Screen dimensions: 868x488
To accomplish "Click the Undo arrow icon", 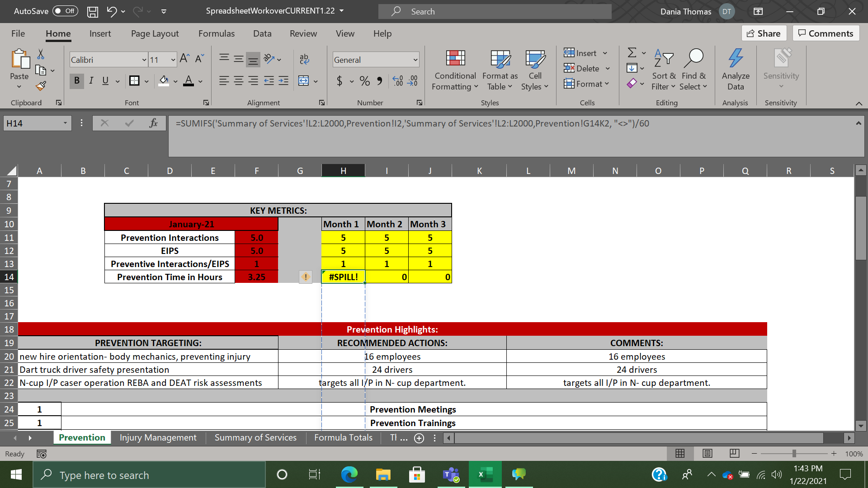I will pyautogui.click(x=112, y=12).
